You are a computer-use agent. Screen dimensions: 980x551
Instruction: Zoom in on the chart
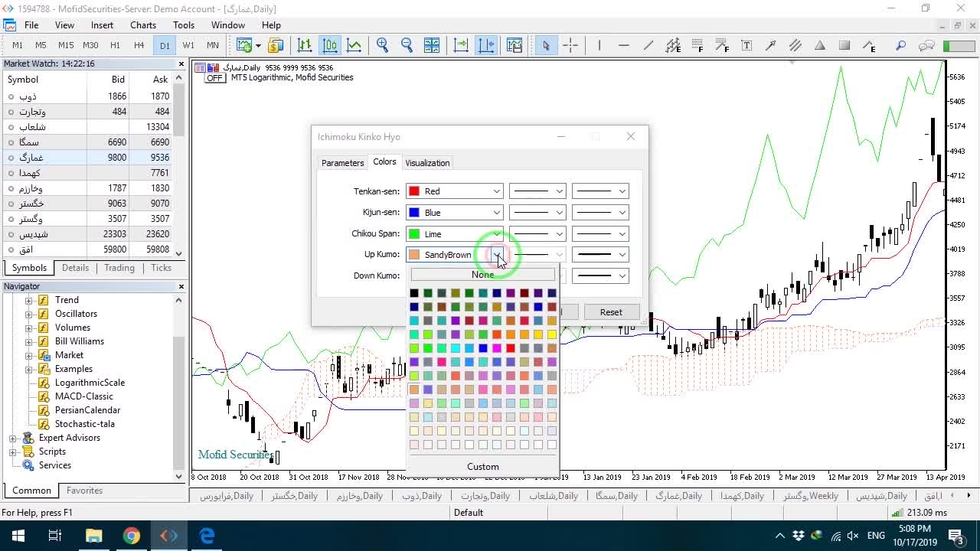382,46
